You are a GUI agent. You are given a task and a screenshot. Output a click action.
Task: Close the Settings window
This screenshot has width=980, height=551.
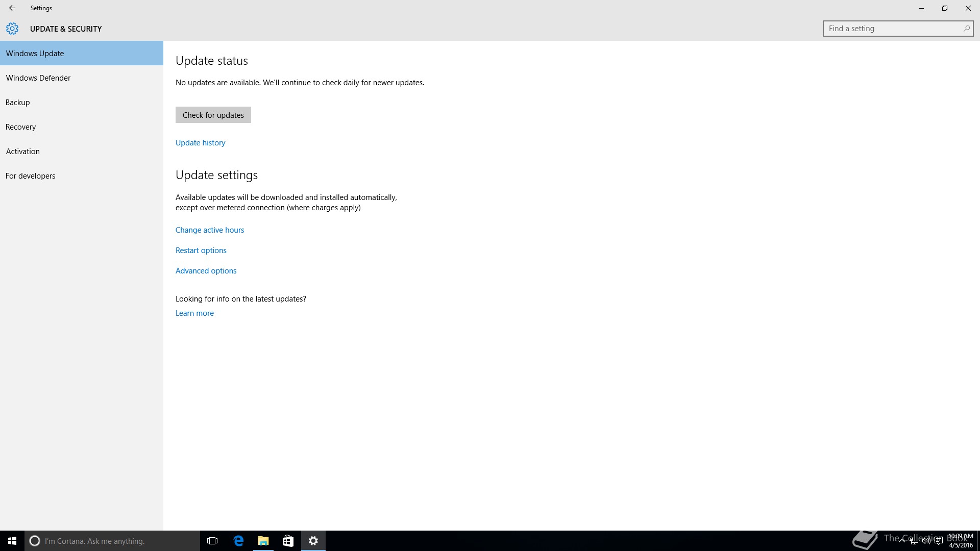point(968,8)
